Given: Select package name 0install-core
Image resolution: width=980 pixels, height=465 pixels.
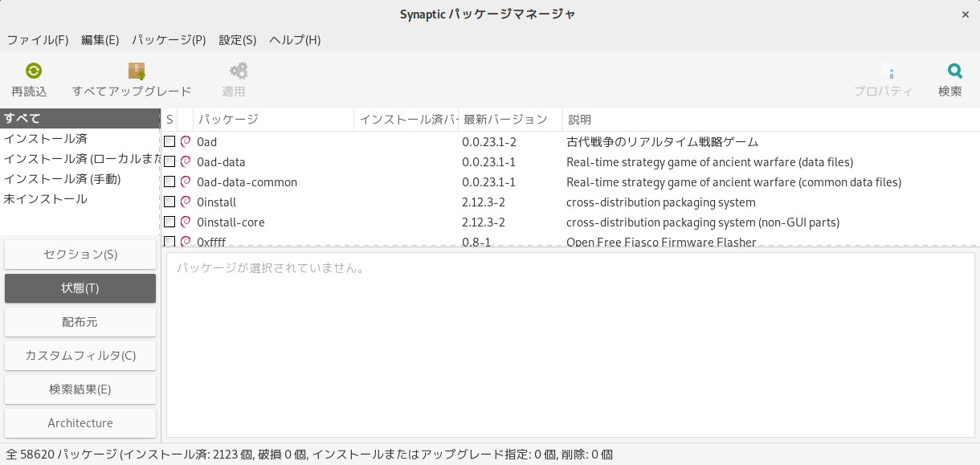Looking at the screenshot, I should coord(231,222).
